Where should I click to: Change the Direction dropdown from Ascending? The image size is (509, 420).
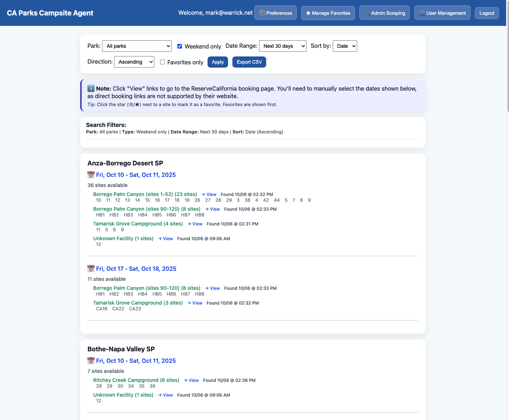pos(134,62)
